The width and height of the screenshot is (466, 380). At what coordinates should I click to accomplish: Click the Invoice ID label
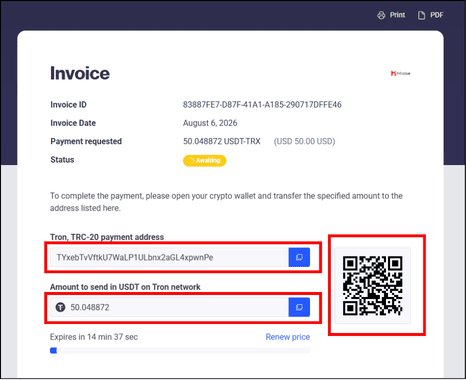(x=68, y=105)
